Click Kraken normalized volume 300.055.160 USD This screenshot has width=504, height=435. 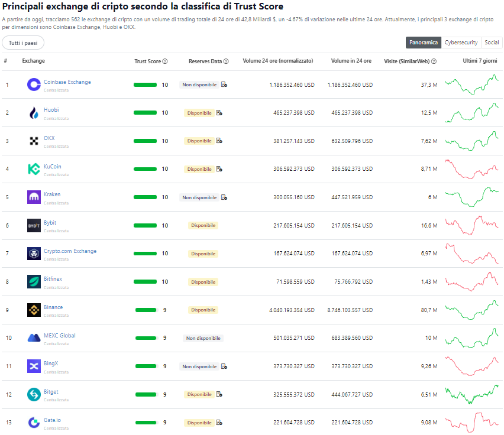294,197
